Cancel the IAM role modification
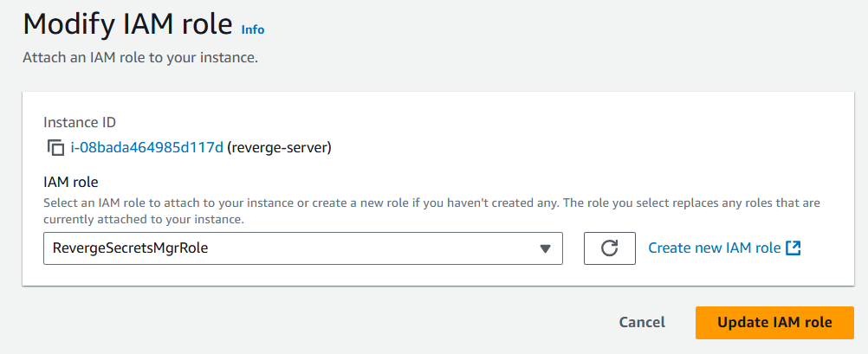 click(x=642, y=323)
